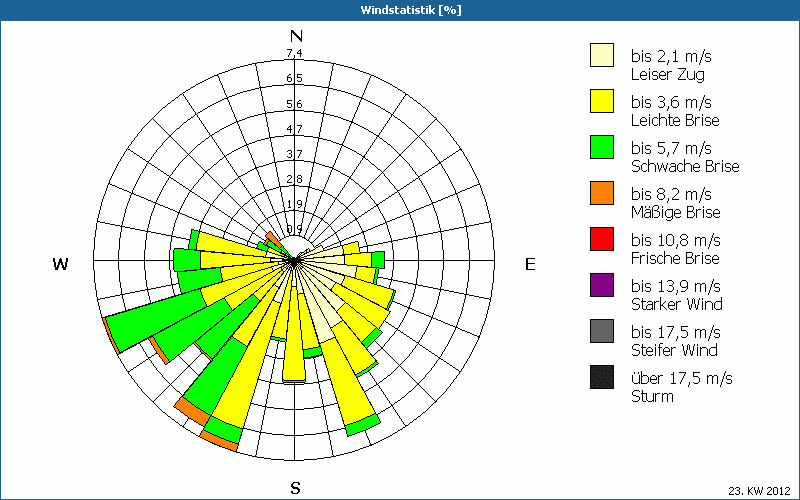This screenshot has height=500, width=800.
Task: Click the yellow 3,6 m/s legend swatch
Action: tap(602, 101)
